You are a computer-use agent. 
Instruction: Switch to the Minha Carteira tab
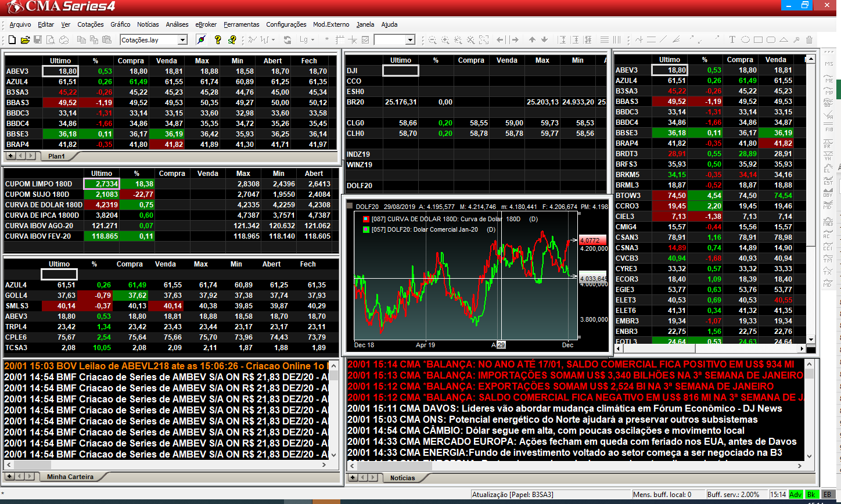(70, 477)
